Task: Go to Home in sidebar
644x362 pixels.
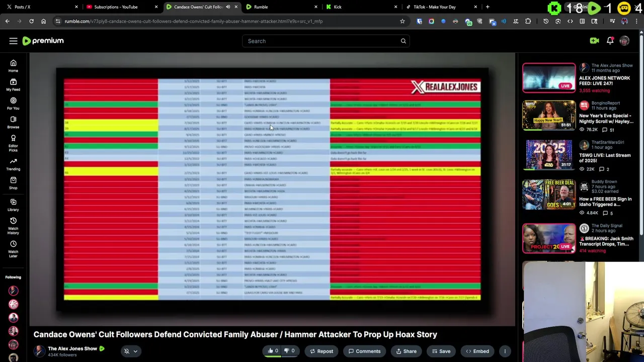Action: pyautogui.click(x=13, y=66)
